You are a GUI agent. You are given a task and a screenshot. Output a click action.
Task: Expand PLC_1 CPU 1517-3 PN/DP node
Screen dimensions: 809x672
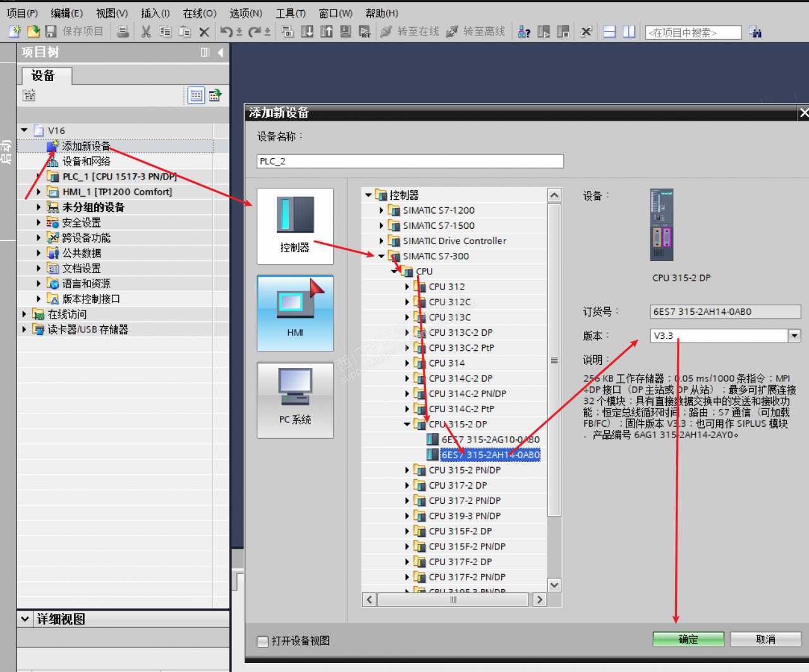click(39, 176)
